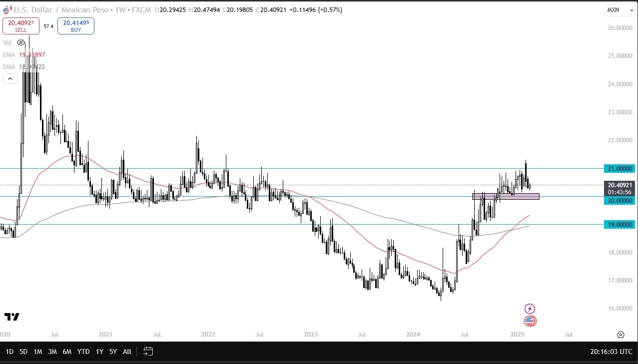Viewport: 638px width, 364px height.
Task: Click the 20:16:03 UTC timezone clock
Action: (x=611, y=352)
